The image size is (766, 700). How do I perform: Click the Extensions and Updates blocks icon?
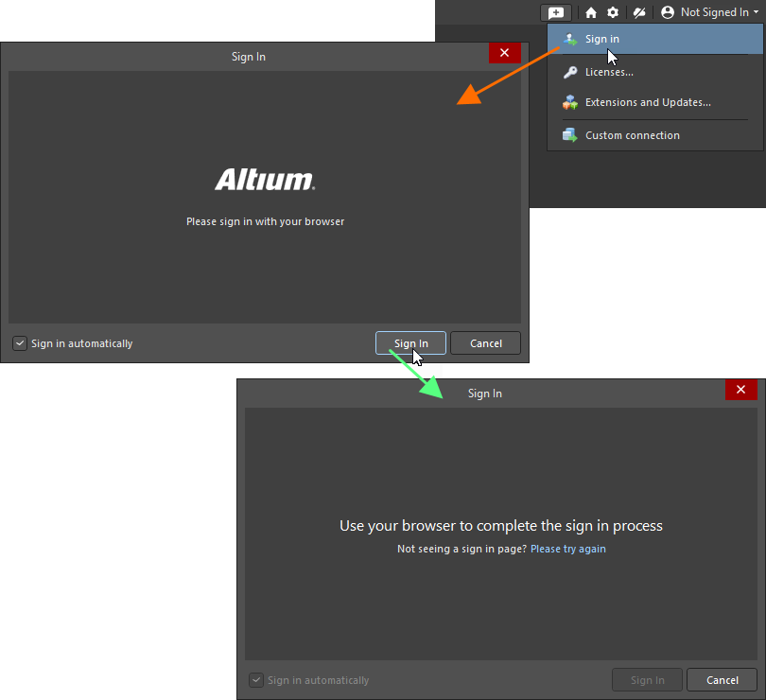point(569,102)
